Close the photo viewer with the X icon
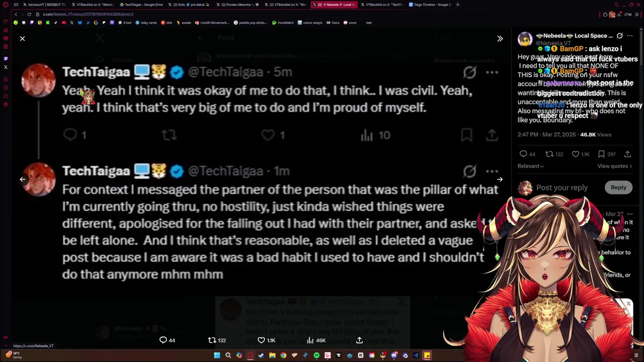 pos(22,39)
